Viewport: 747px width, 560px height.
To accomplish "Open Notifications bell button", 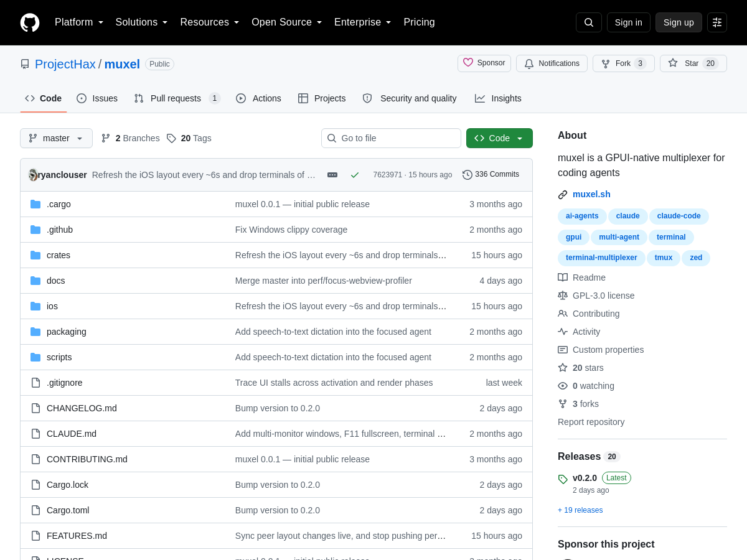I will tap(552, 63).
